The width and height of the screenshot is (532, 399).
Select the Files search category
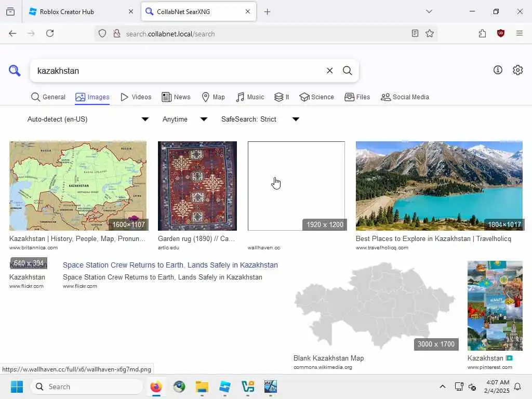click(357, 97)
